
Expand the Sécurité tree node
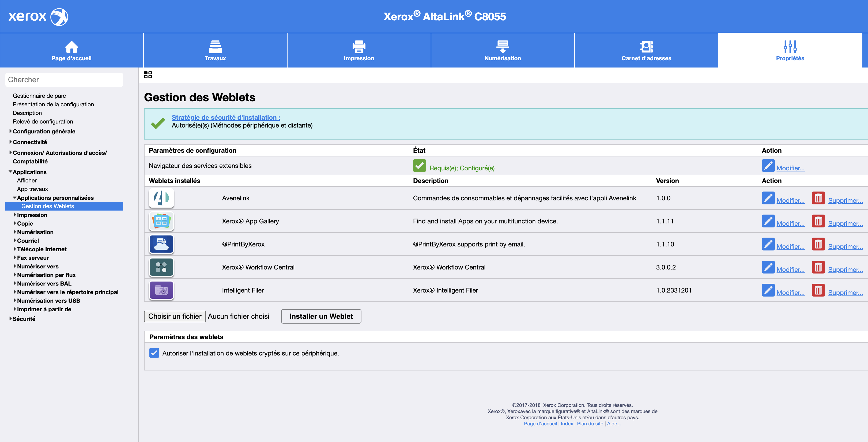pos(10,319)
